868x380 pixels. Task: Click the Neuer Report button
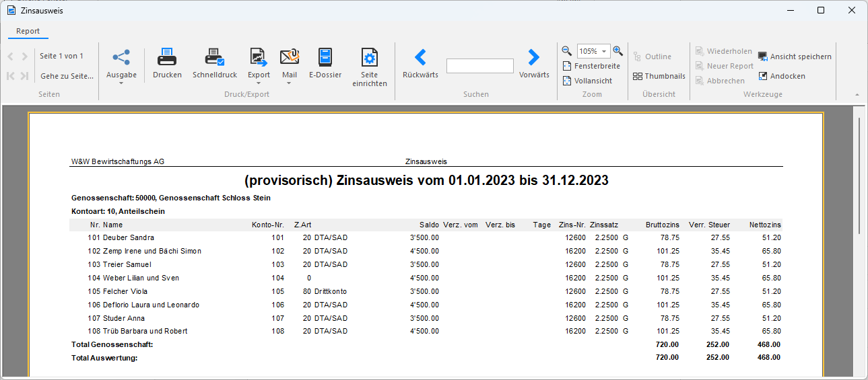tap(725, 66)
